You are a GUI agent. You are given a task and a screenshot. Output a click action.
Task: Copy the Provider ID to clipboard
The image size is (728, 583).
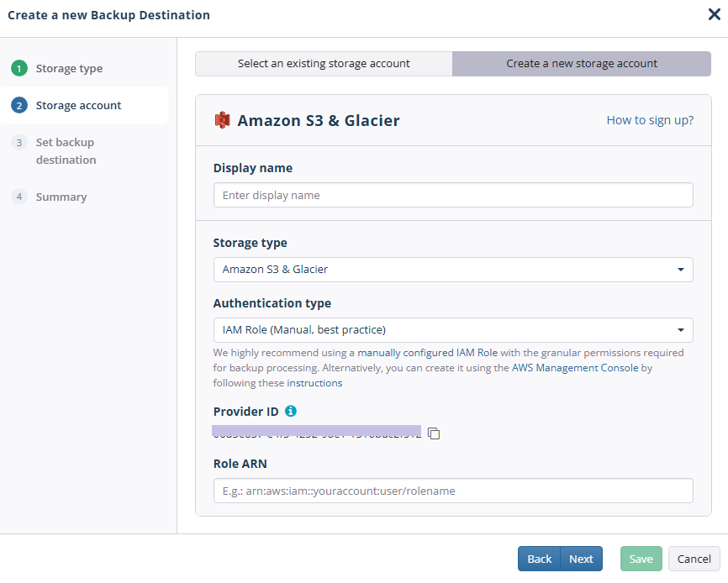click(x=434, y=433)
